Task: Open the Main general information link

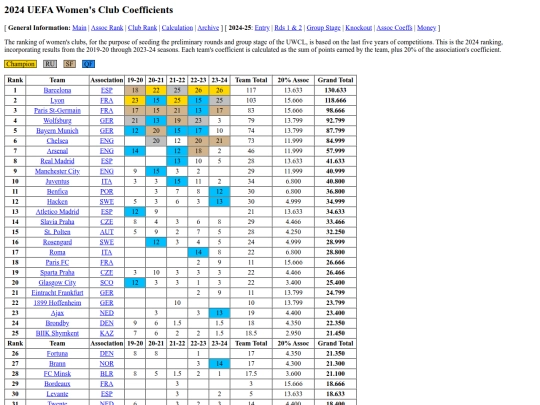Action: click(x=79, y=28)
